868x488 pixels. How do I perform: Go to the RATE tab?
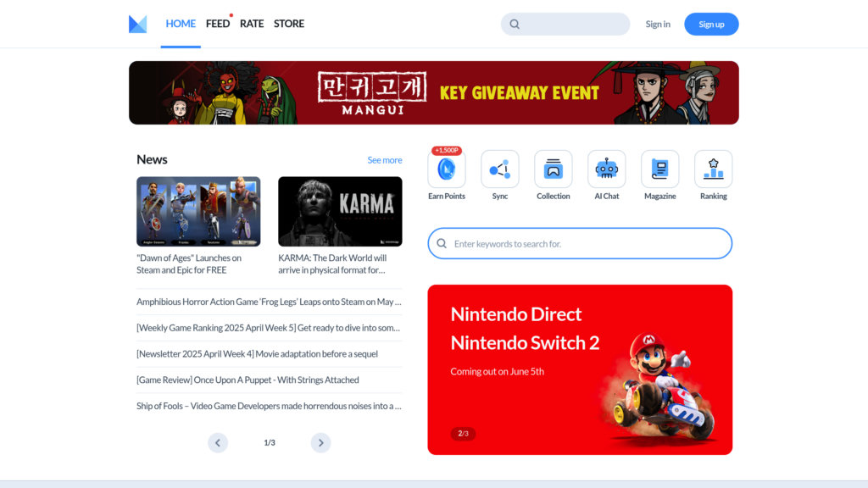[x=251, y=24]
